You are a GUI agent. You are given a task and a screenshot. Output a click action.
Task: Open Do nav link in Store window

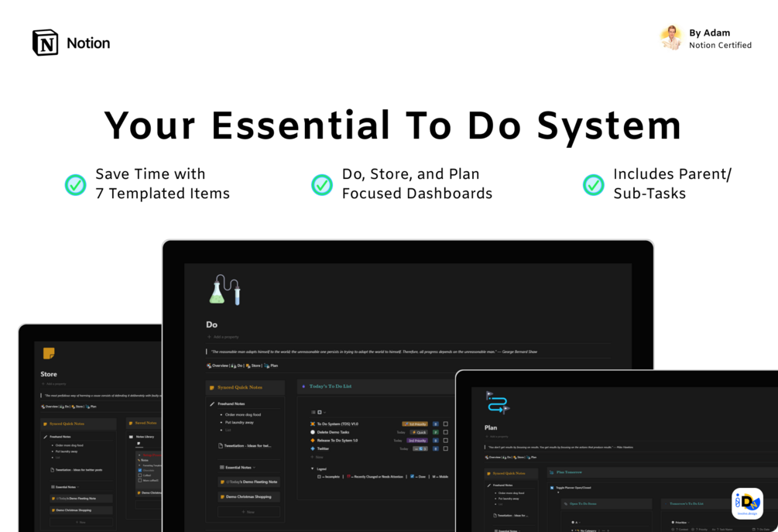click(x=64, y=407)
